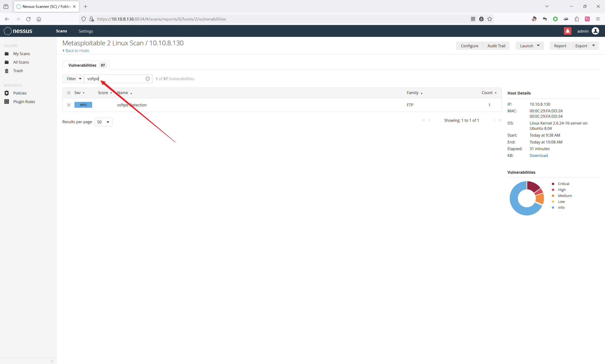605x364 pixels.
Task: Open the green circle extension
Action: point(555,19)
